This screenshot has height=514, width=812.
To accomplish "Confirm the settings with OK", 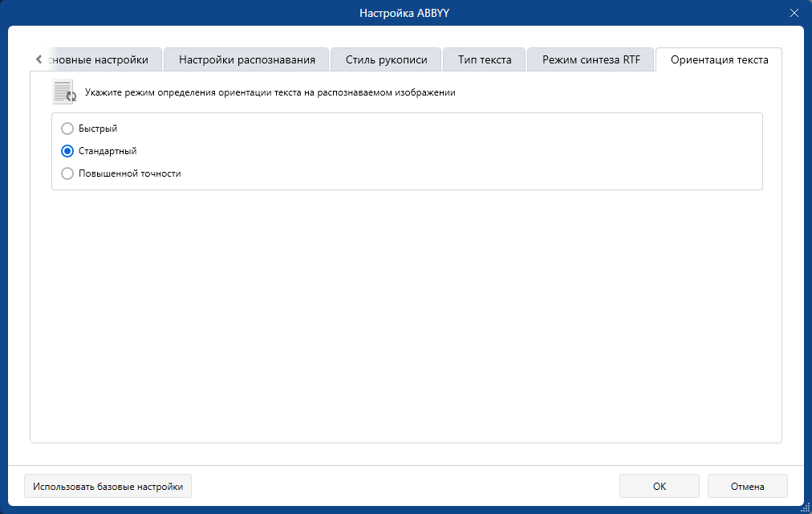I will 660,486.
